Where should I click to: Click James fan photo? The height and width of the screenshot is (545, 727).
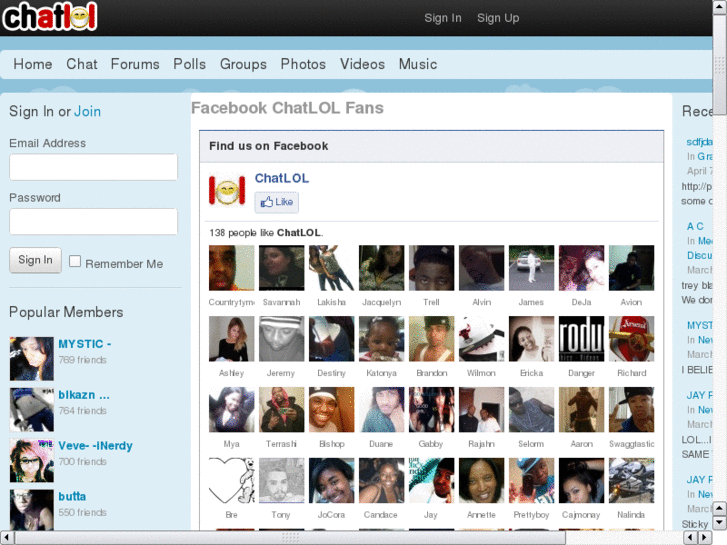click(531, 268)
